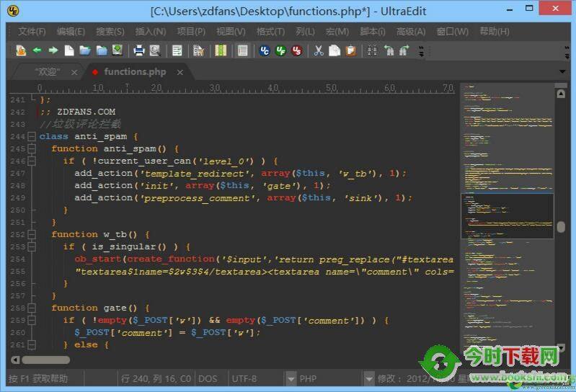Expand the main toolbar overflow arrows
Viewport: 576px width, 392px height.
tap(421, 51)
